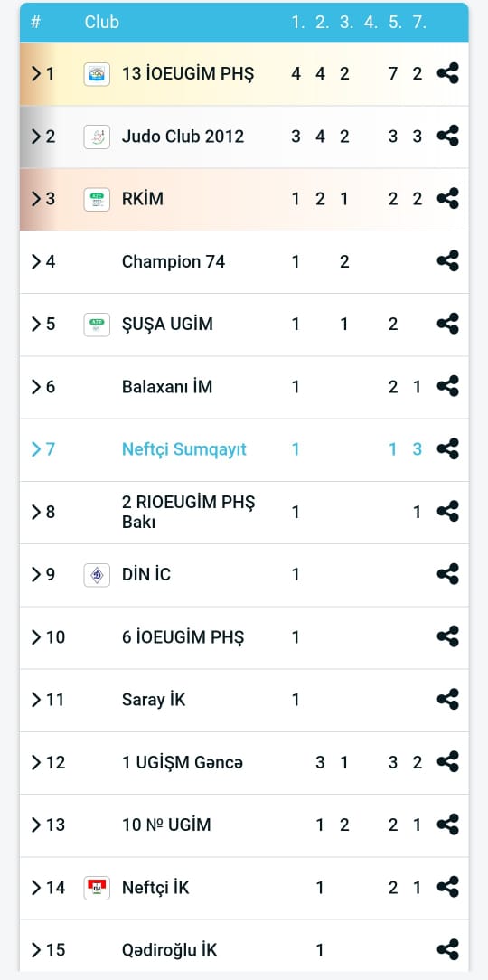Click the DİN İC club logo
488x980 pixels.
pyautogui.click(x=97, y=574)
